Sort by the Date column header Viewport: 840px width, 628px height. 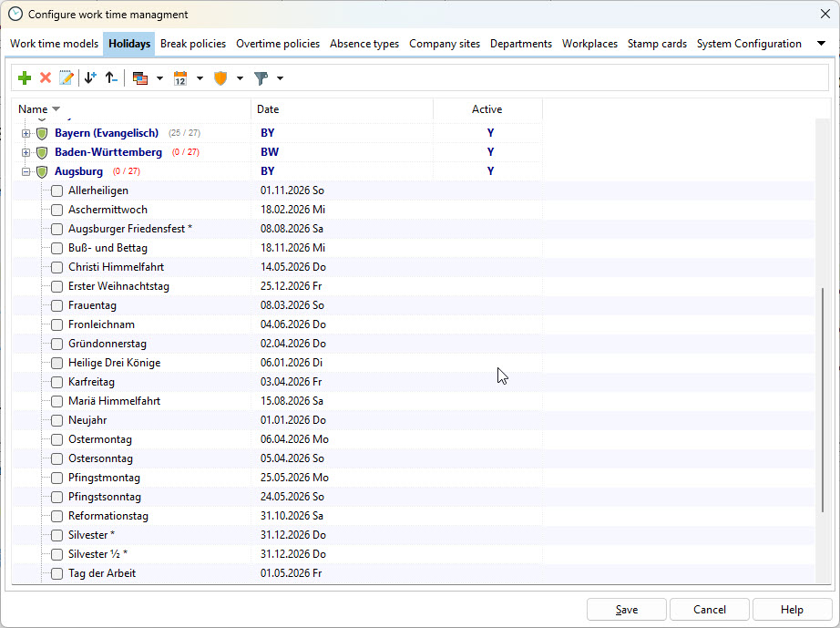(x=342, y=109)
